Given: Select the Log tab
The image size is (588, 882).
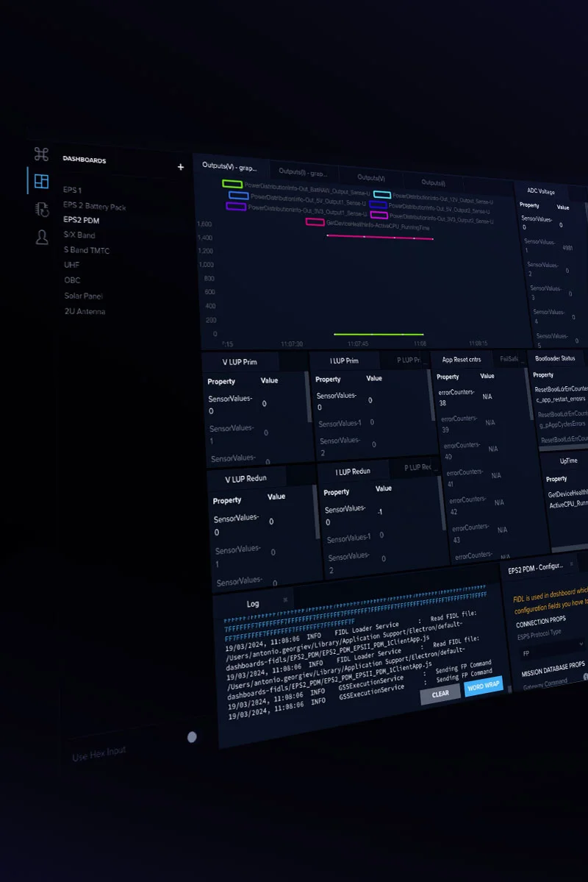Looking at the screenshot, I should tap(253, 603).
